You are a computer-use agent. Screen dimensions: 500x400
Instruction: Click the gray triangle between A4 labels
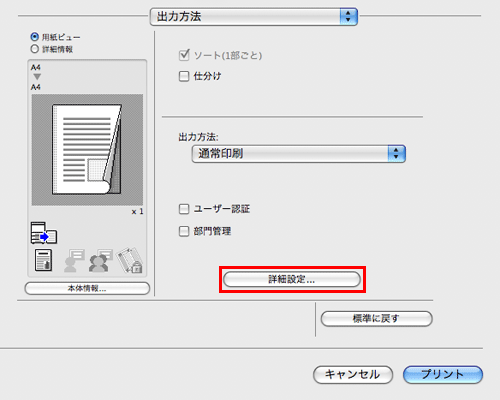37,77
